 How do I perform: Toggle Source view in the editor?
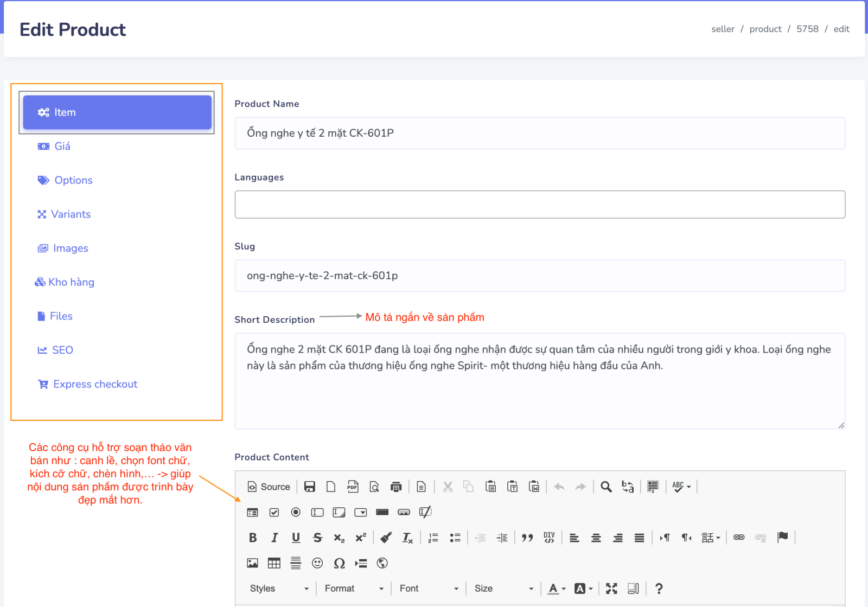[x=269, y=487]
